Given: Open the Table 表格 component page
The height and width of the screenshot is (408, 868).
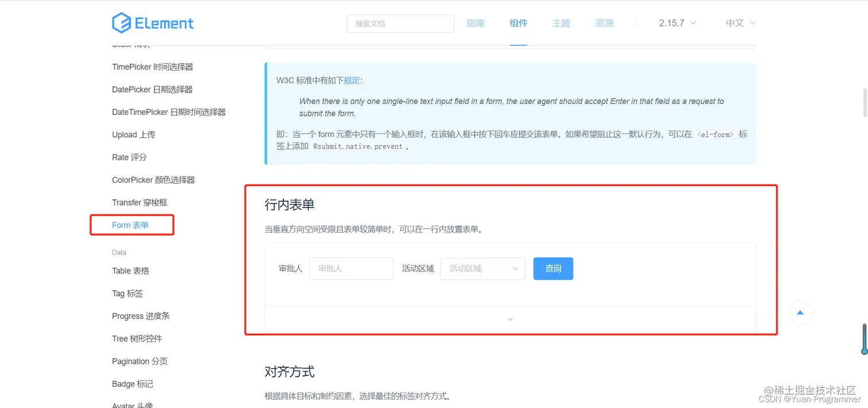Looking at the screenshot, I should (x=131, y=271).
